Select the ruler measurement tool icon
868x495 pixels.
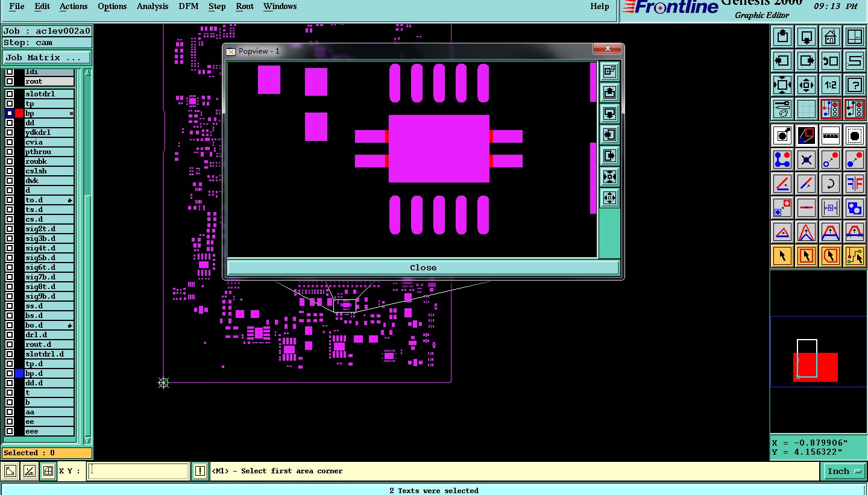pos(831,135)
